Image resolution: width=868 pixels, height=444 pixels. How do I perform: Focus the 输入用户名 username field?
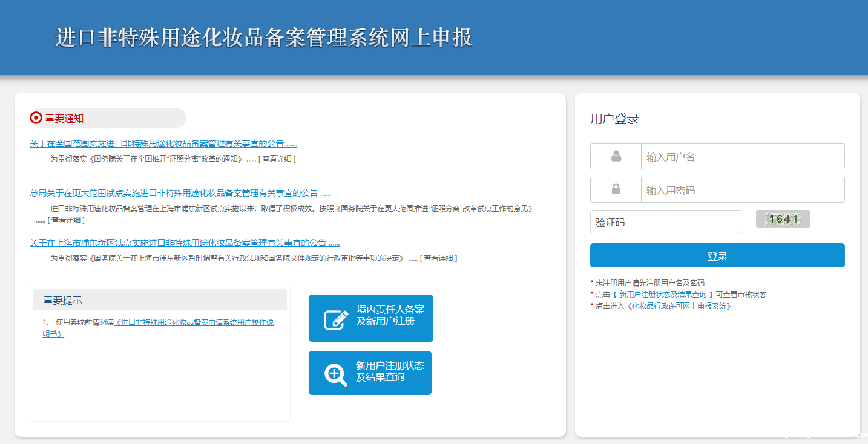[x=742, y=157]
